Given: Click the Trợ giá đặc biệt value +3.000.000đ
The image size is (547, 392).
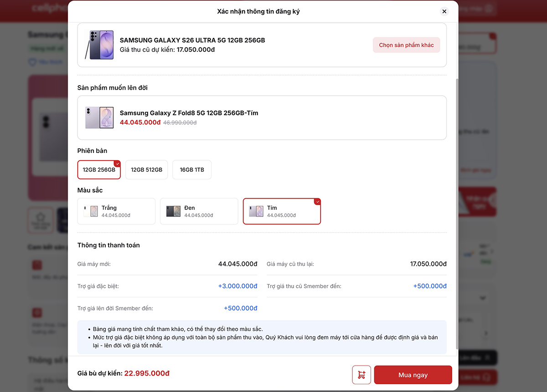Looking at the screenshot, I should tap(238, 286).
